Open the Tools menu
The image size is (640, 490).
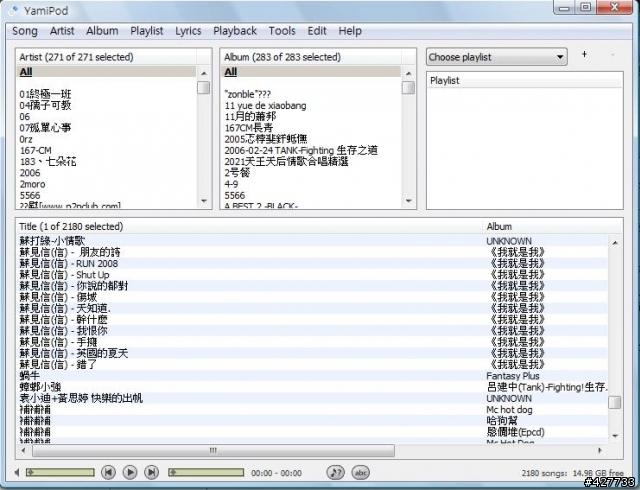point(282,31)
